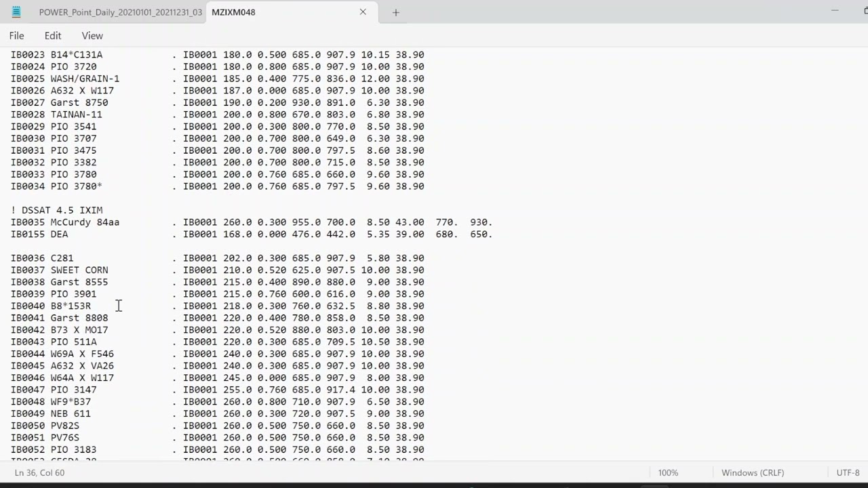Click the cultivar code 'IB0023'
868x488 pixels.
28,55
